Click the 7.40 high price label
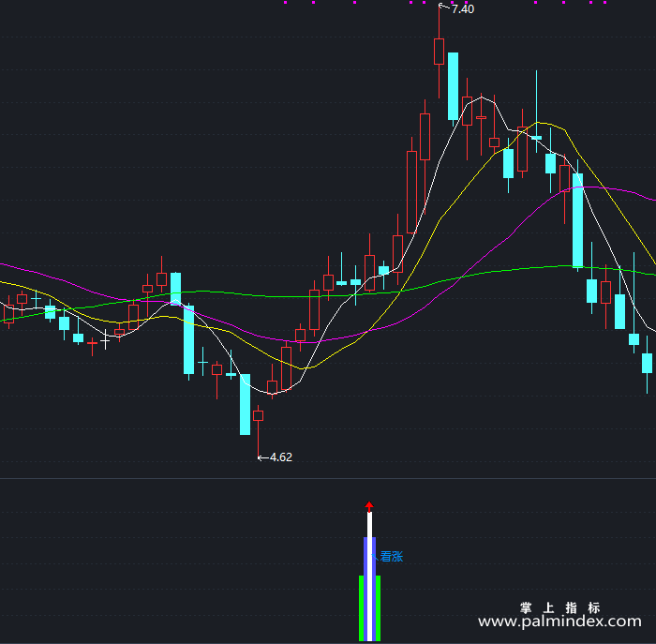Image resolution: width=656 pixels, height=644 pixels. 463,9
